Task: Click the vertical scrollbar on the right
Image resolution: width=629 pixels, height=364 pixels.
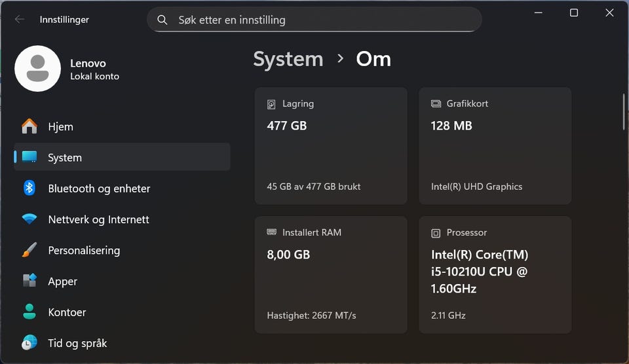Action: (x=623, y=113)
